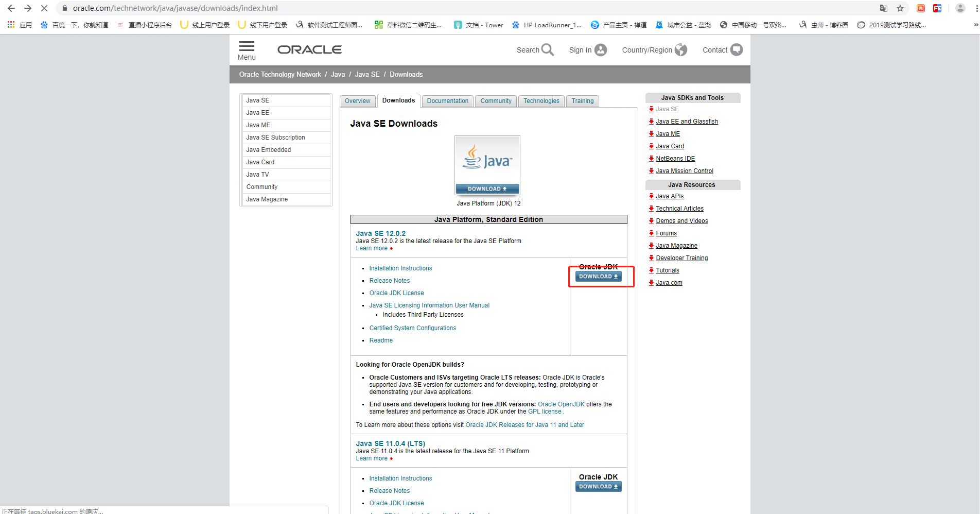Screen dimensions: 980x514
Task: Bookmark this page with the star icon
Action: [900, 8]
